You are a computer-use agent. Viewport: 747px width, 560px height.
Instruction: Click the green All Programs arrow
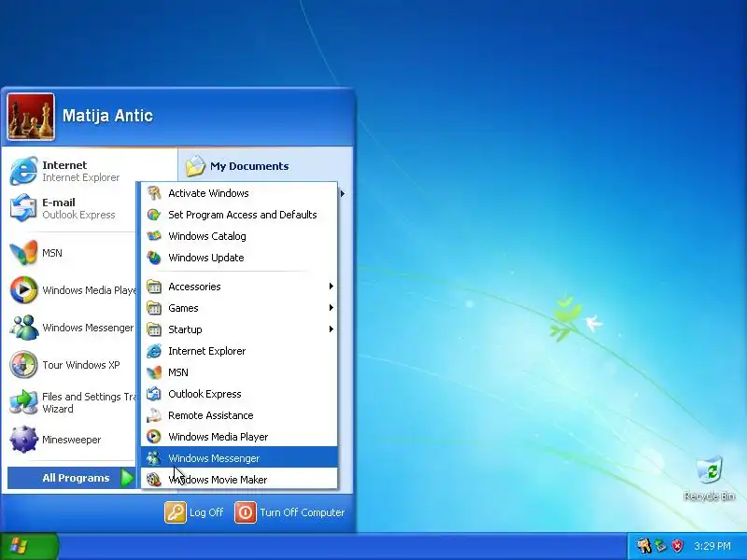tap(127, 478)
